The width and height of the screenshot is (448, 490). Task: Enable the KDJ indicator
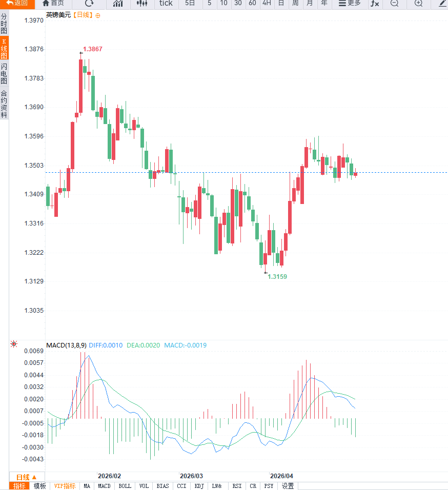pos(199,486)
